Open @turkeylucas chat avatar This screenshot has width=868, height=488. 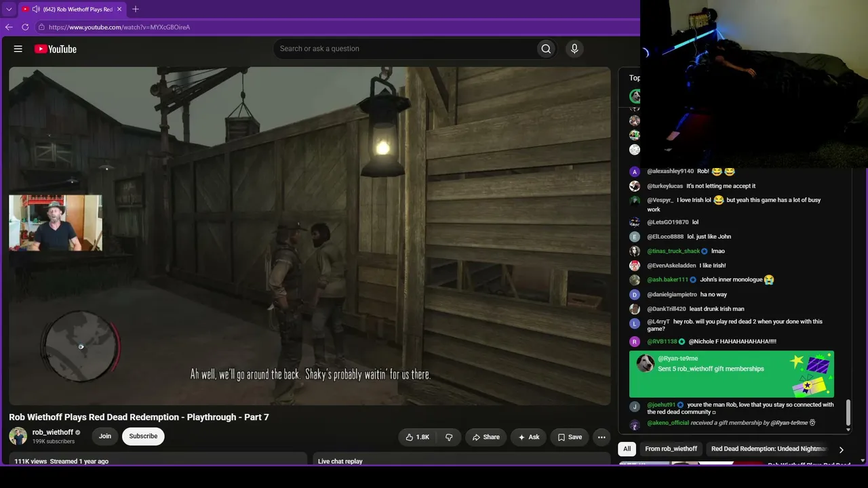(x=635, y=186)
